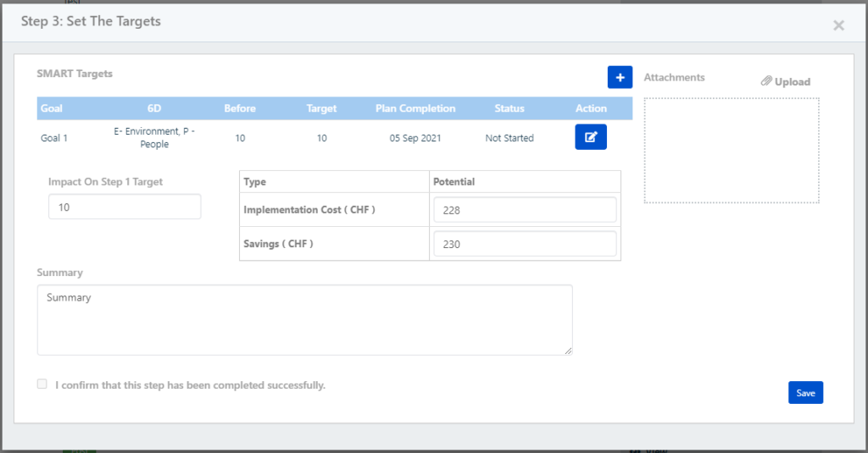Grab the Summary textarea resize handle
Screen dimensions: 868x453
tap(568, 351)
